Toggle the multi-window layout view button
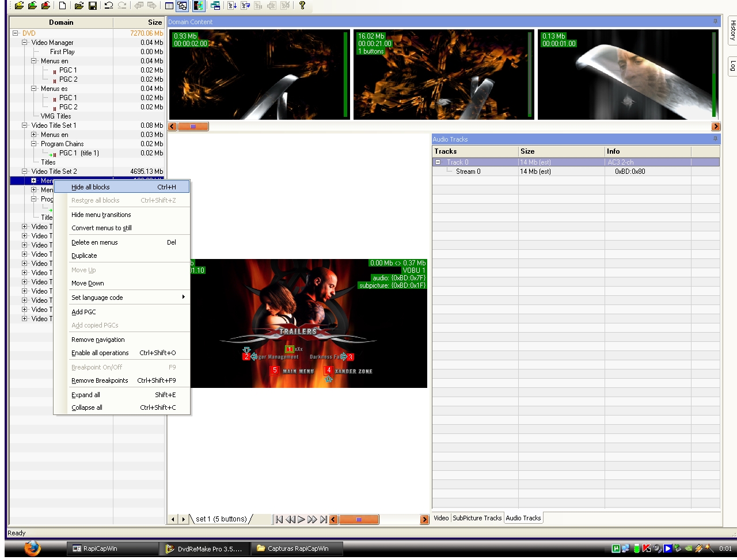 click(x=182, y=5)
